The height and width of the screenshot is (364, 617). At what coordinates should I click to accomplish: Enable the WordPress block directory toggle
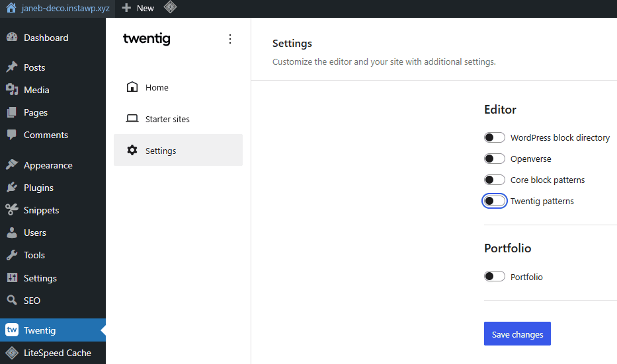(x=495, y=137)
